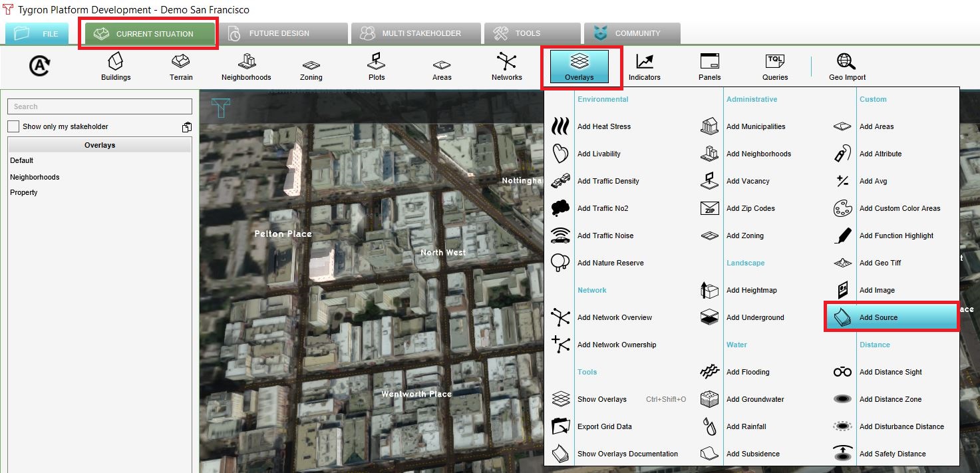Open the Indicators chart icon
This screenshot has height=473, width=980.
pyautogui.click(x=644, y=67)
